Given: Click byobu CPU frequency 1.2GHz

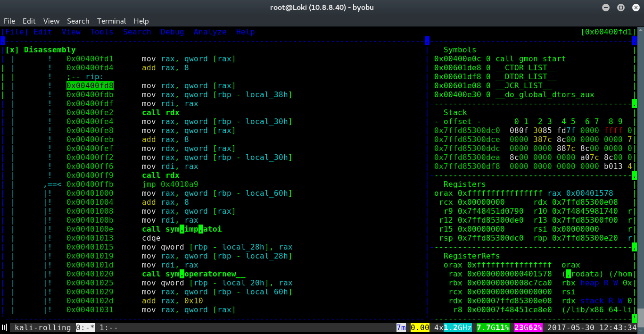Looking at the screenshot, I should (x=458, y=327).
